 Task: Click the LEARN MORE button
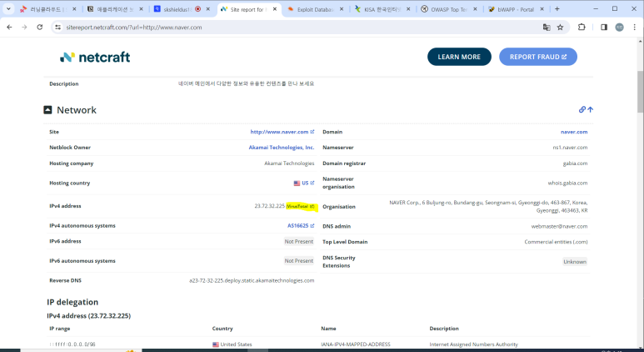(x=459, y=57)
